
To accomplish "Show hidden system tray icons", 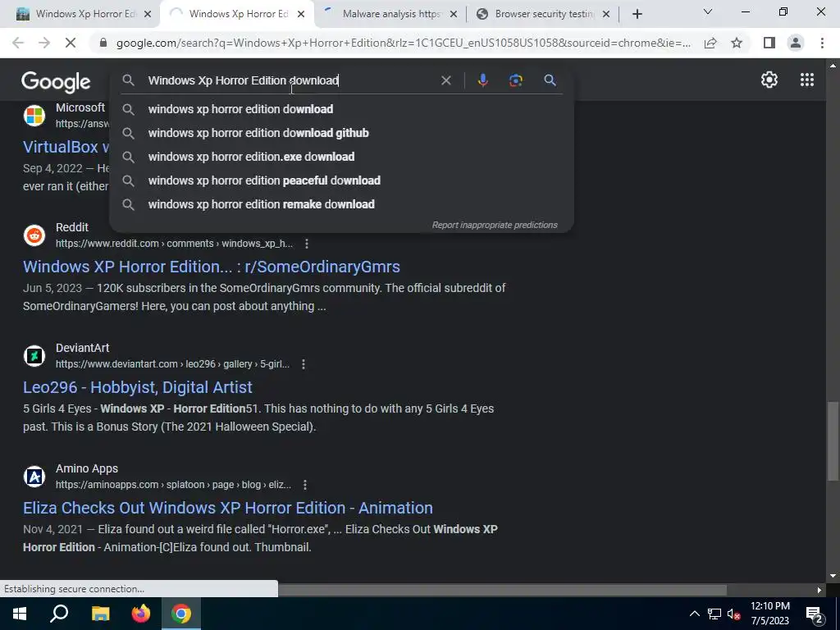I will 694,614.
